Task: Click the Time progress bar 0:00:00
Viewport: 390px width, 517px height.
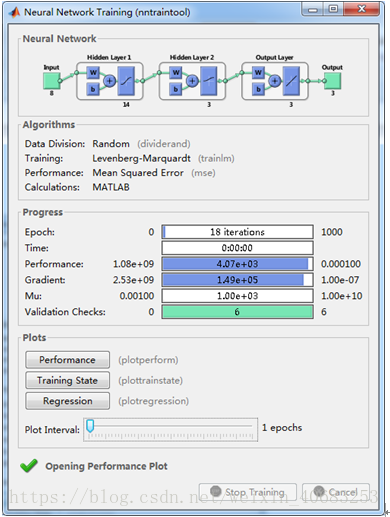Action: coord(237,248)
